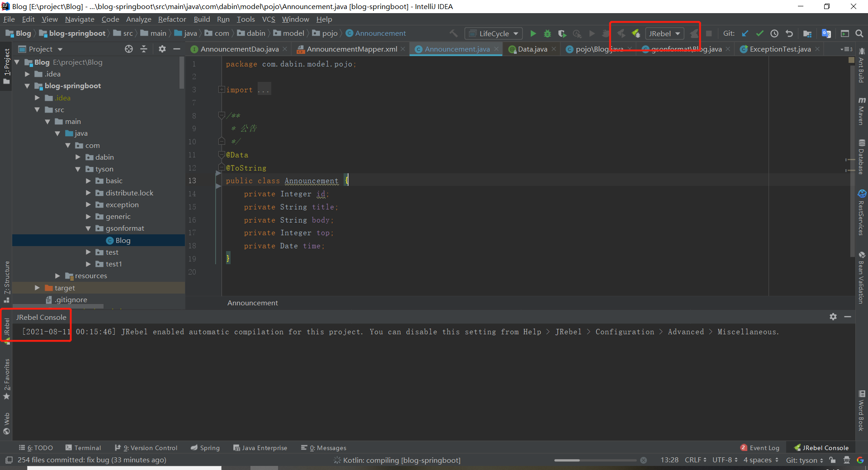This screenshot has height=470, width=868.
Task: Open the Maven side panel
Action: click(x=862, y=111)
